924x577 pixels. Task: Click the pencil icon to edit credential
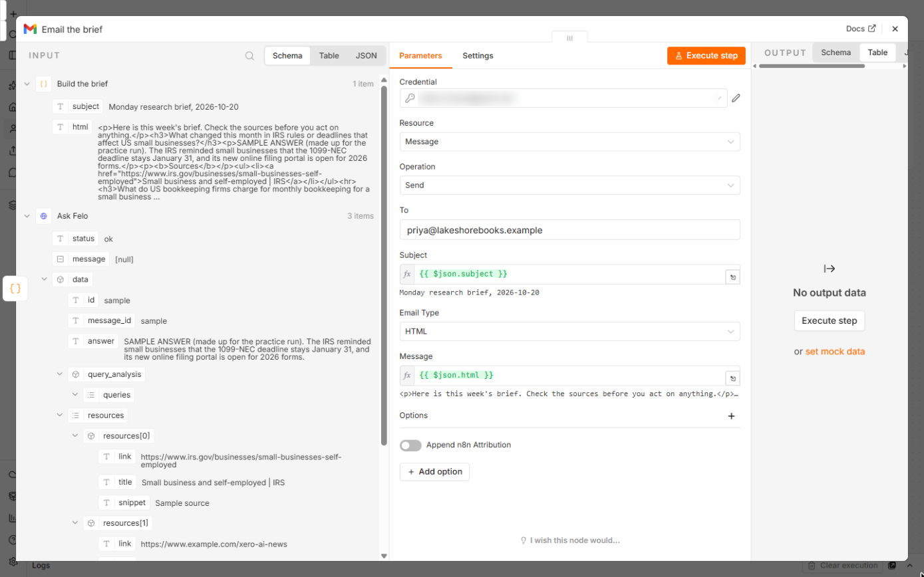coord(736,98)
